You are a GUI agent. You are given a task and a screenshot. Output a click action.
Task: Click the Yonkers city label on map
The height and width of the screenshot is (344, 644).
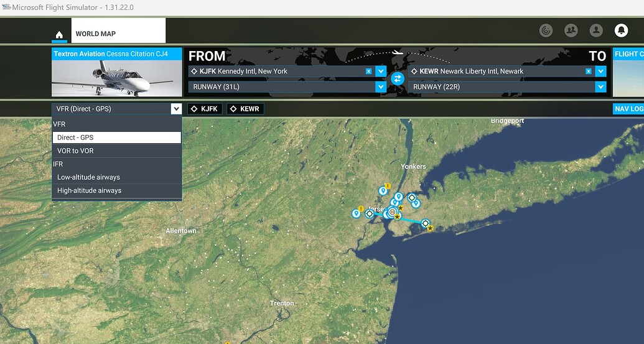(413, 166)
